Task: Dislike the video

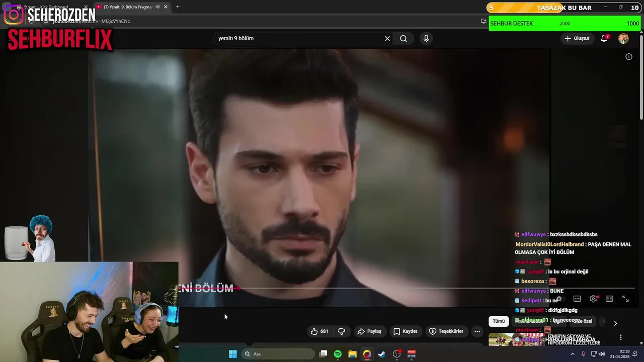Action: 342,331
